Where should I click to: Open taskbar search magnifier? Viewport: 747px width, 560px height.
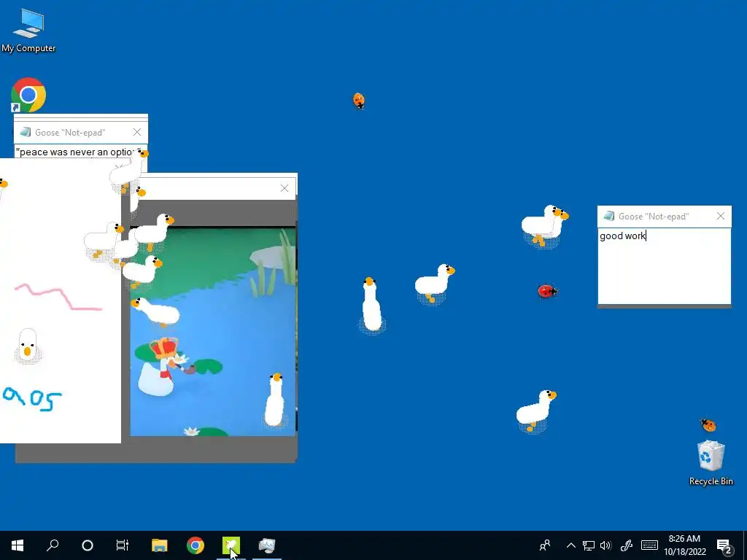pyautogui.click(x=53, y=545)
